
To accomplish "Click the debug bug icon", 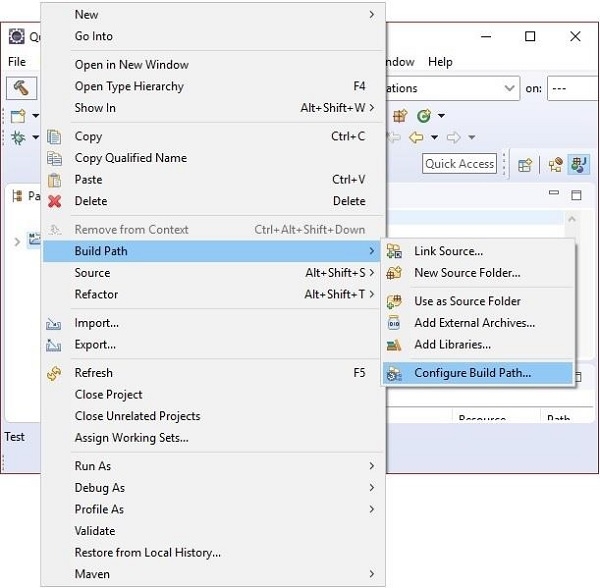I will coord(18,137).
